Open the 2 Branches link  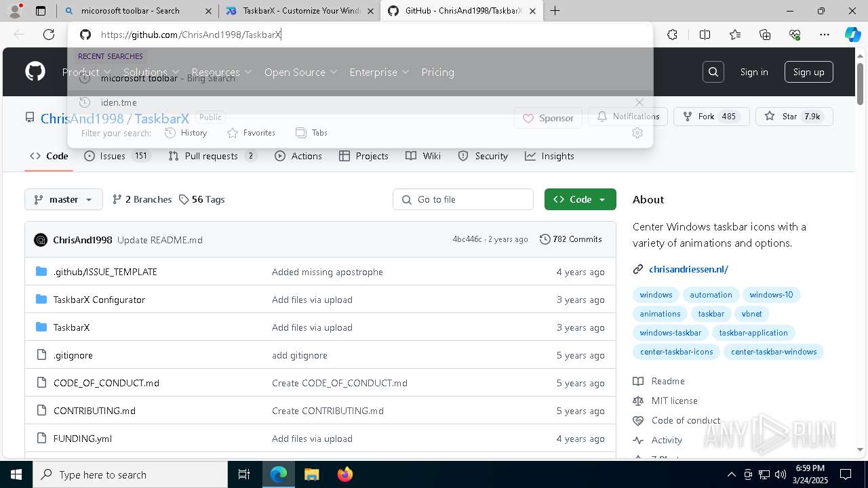click(142, 199)
